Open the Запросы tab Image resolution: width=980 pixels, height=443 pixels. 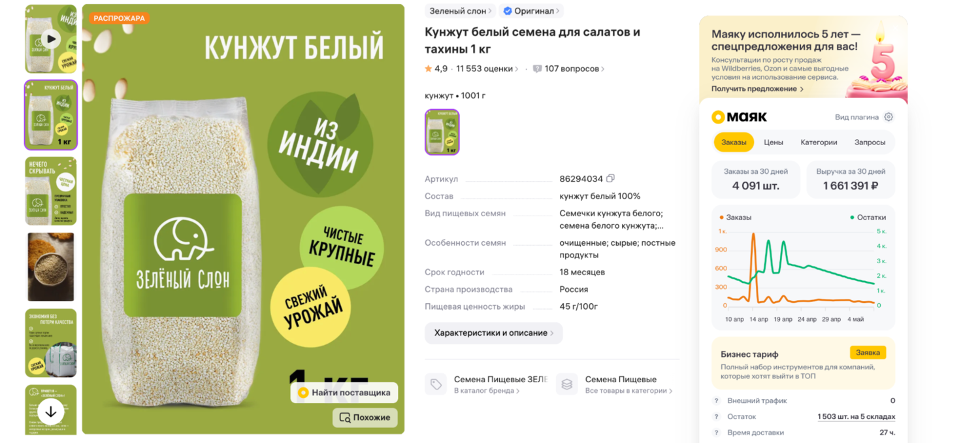[870, 142]
